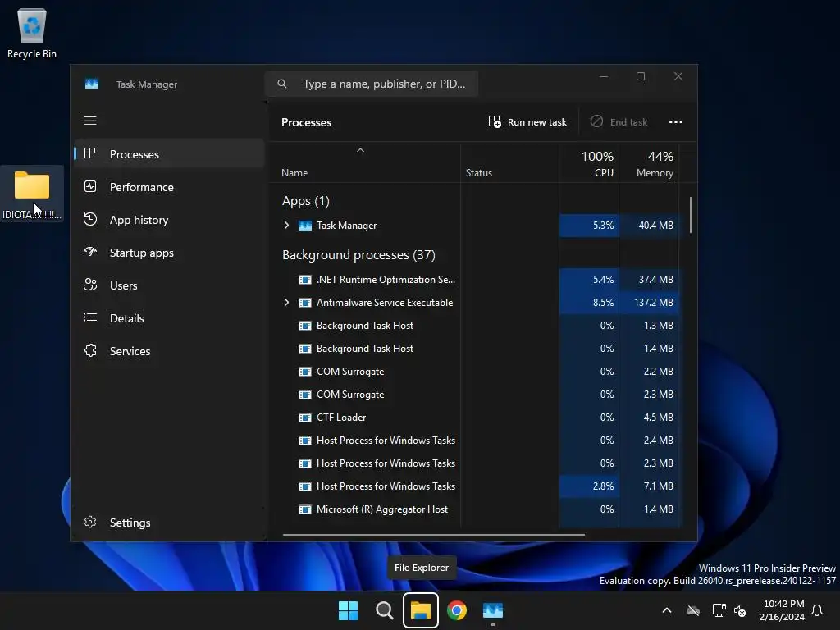Switch to App history page
Viewport: 840px width, 630px height.
point(169,220)
